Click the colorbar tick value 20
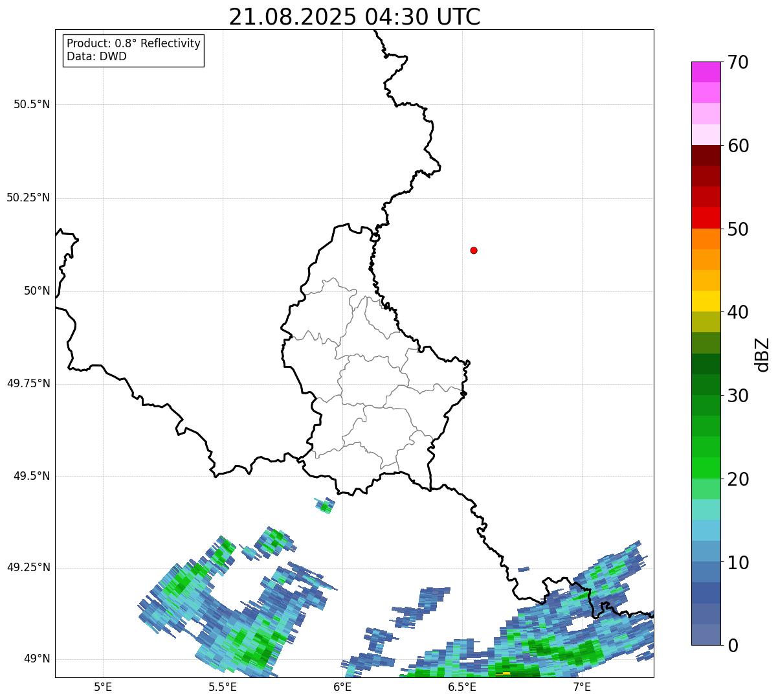778x700 pixels. click(738, 479)
